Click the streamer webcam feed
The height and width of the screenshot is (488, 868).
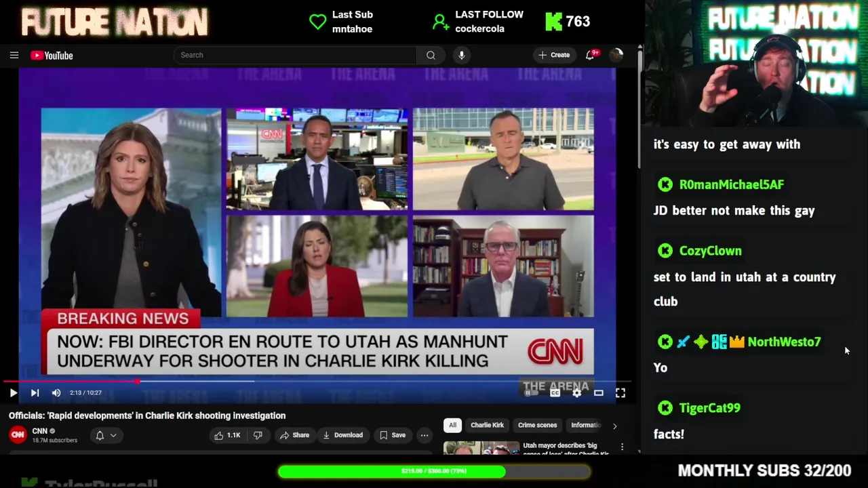tap(756, 64)
